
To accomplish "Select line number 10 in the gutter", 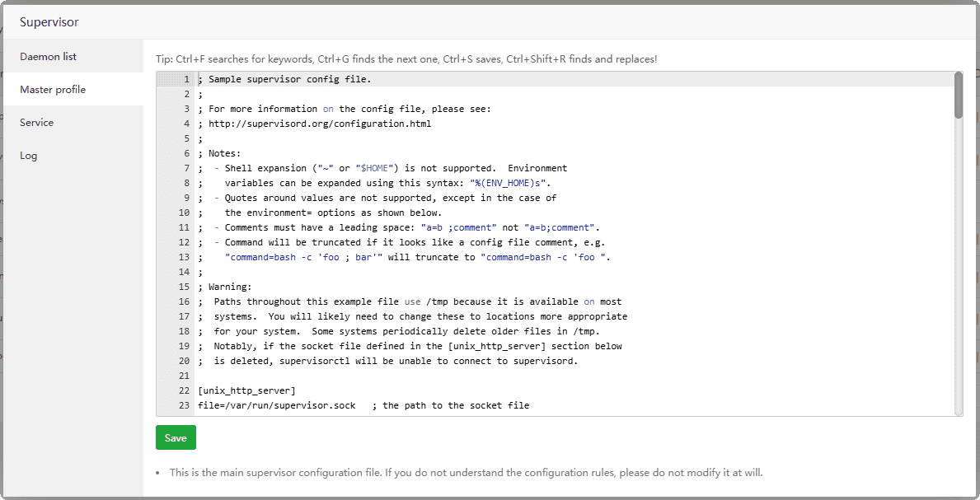I will [184, 213].
